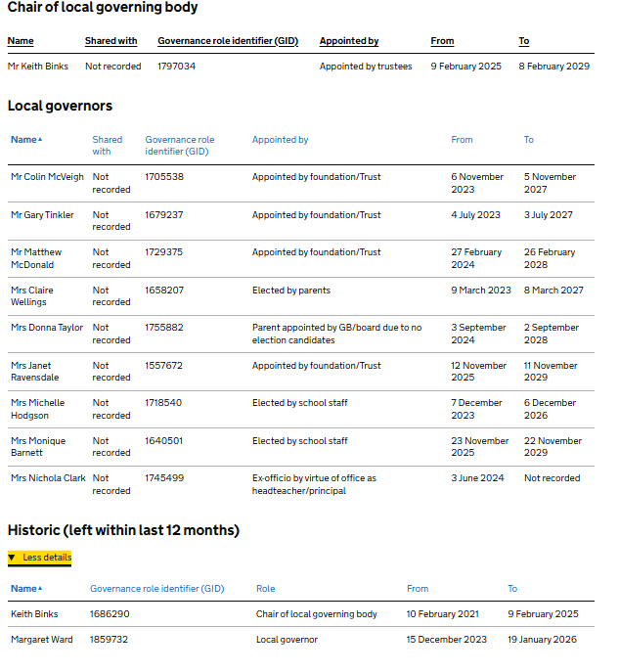Sort Historic table by From date
The width and height of the screenshot is (619, 672).
(x=418, y=589)
